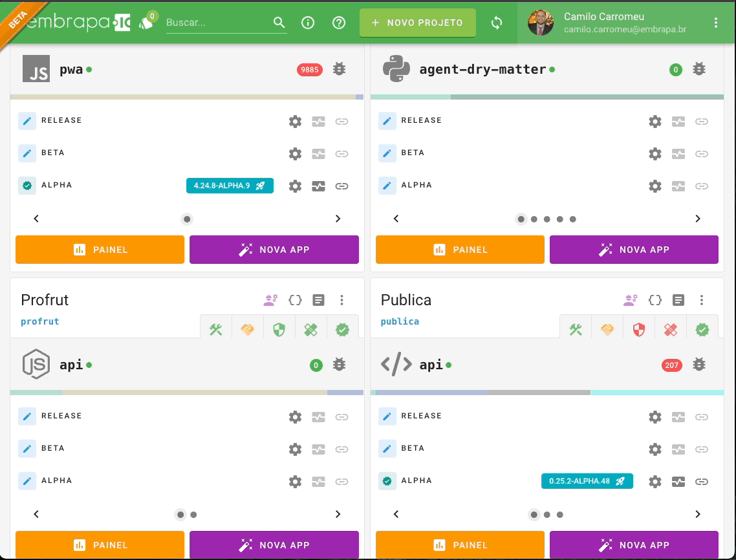Open settings gear for agent-dry-matter BETA
This screenshot has width=736, height=560.
(x=655, y=154)
